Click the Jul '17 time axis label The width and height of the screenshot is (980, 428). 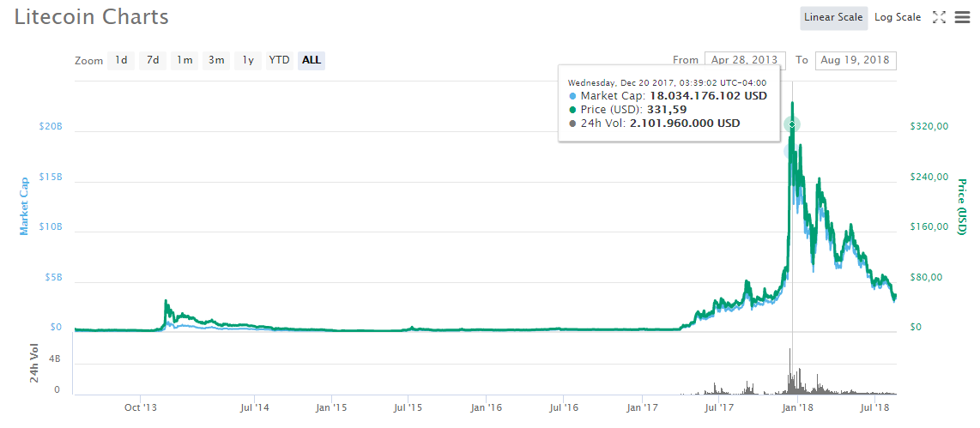719,408
